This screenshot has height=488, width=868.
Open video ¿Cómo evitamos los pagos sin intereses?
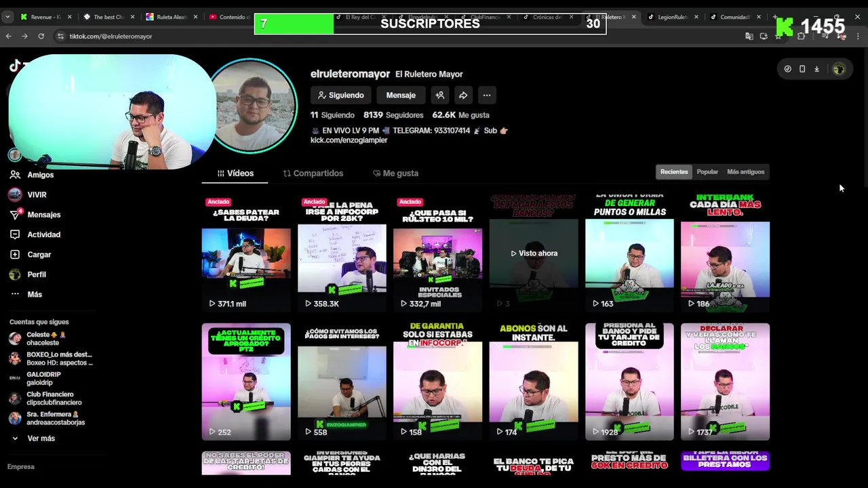[342, 382]
